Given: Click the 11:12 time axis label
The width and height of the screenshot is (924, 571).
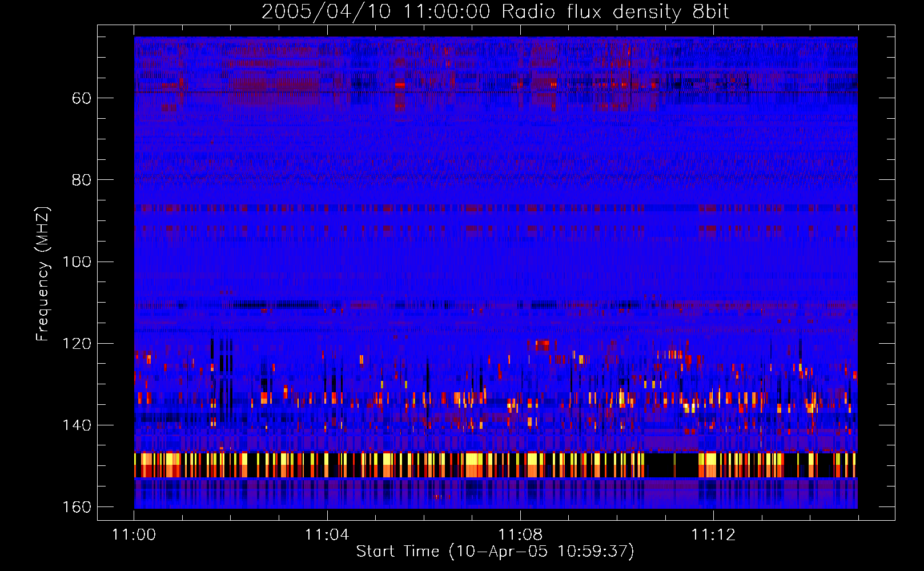Looking at the screenshot, I should pos(713,535).
